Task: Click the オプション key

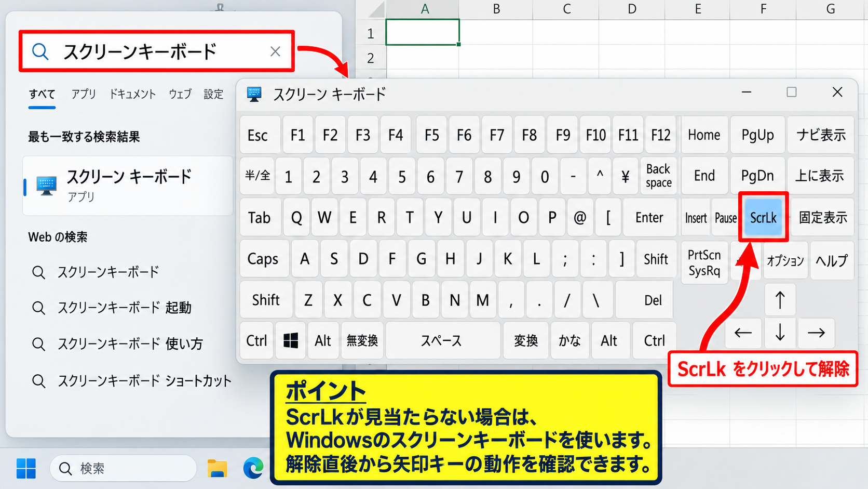Action: point(785,260)
